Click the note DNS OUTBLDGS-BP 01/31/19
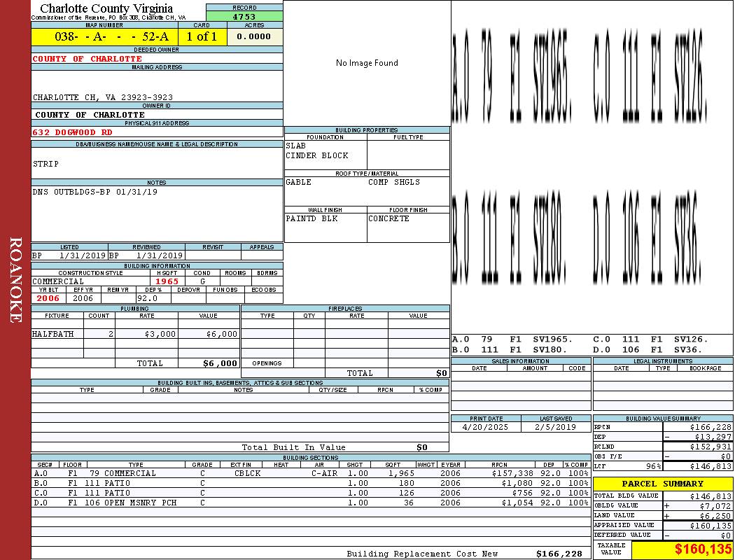The image size is (735, 560). pos(94,192)
